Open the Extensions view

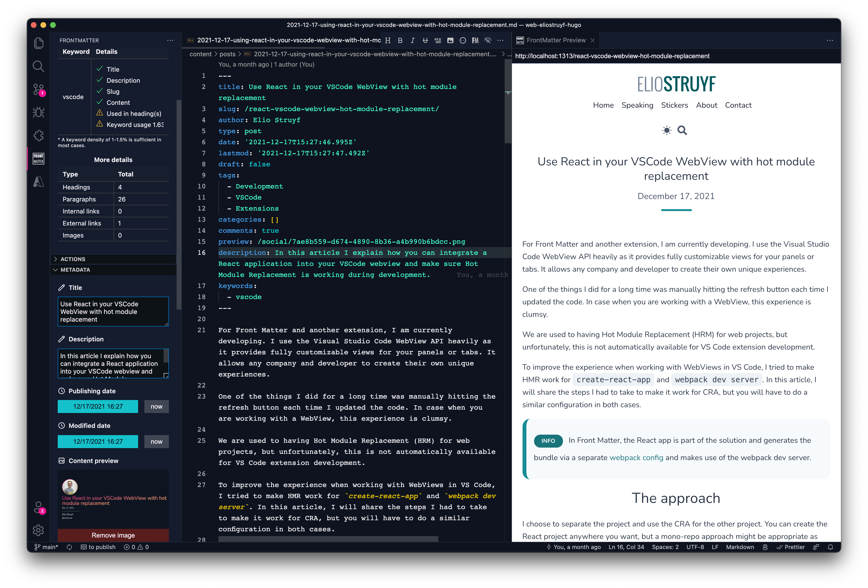click(38, 135)
